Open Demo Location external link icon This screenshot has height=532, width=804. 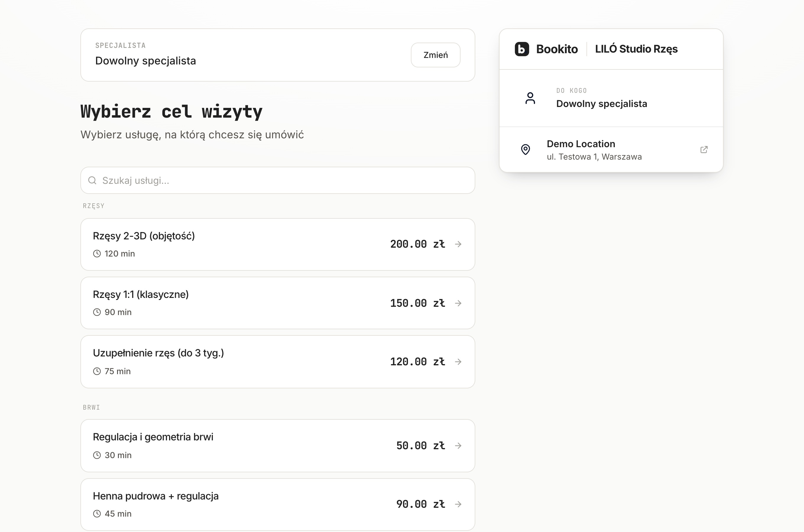point(704,150)
